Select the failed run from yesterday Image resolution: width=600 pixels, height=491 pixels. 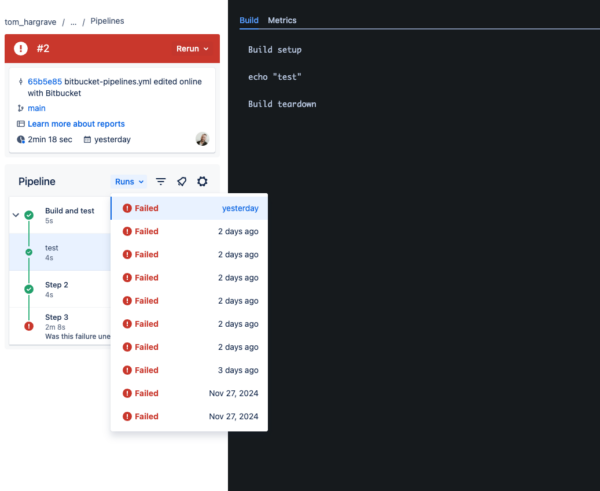(x=189, y=209)
